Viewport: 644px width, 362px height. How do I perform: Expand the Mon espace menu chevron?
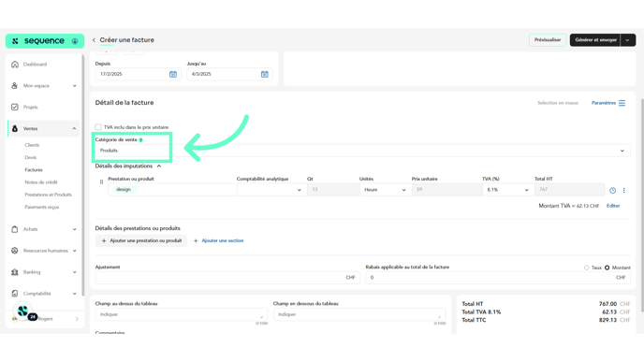74,86
